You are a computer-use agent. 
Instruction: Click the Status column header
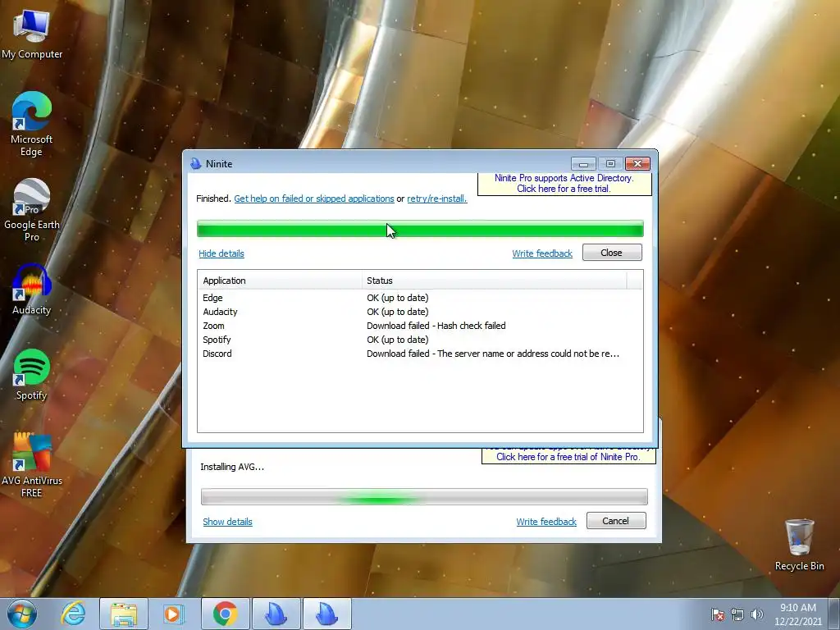(x=494, y=281)
